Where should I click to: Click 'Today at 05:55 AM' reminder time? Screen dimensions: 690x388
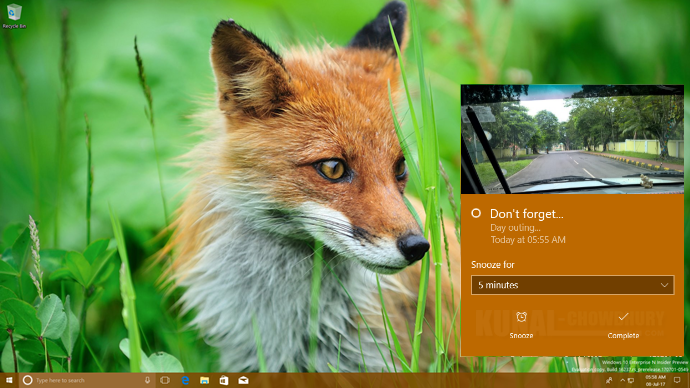[528, 240]
